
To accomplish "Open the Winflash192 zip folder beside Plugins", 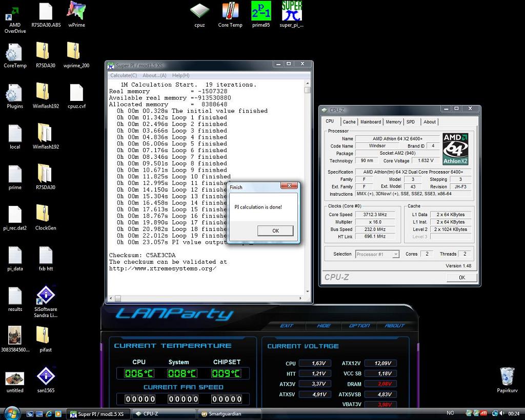I will [x=46, y=96].
